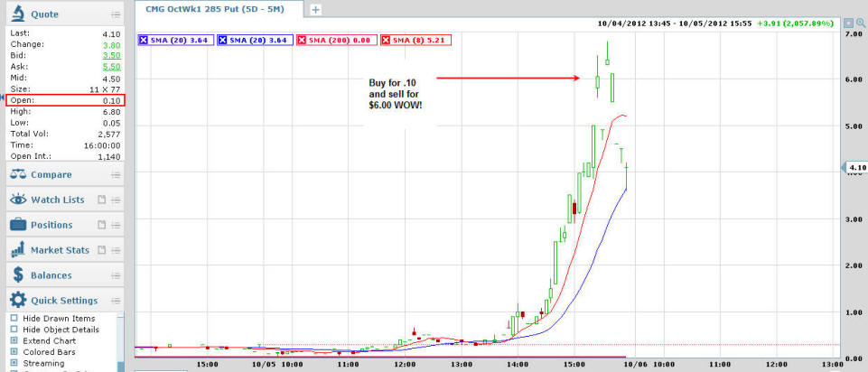Toggle Extend Chart checkbox
The image size is (868, 372).
(14, 340)
